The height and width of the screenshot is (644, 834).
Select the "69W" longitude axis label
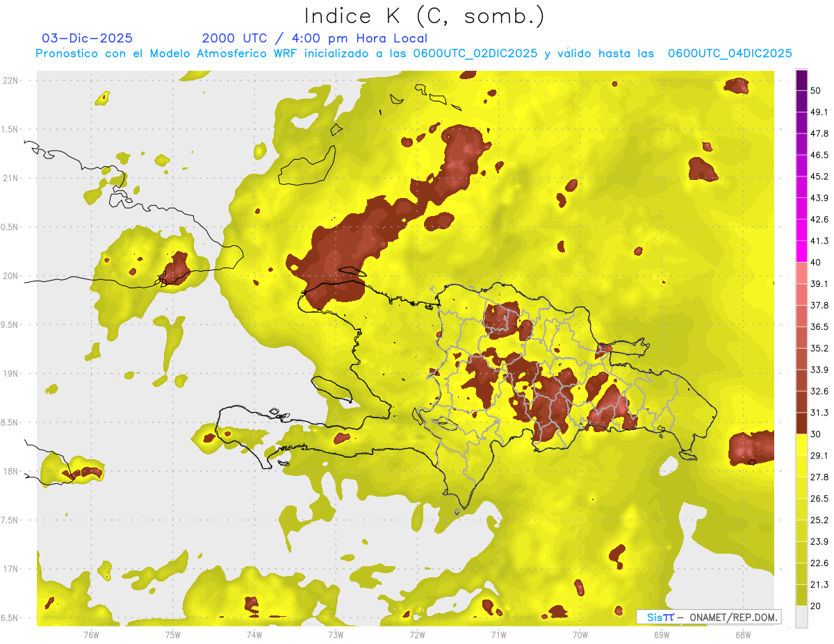point(662,634)
